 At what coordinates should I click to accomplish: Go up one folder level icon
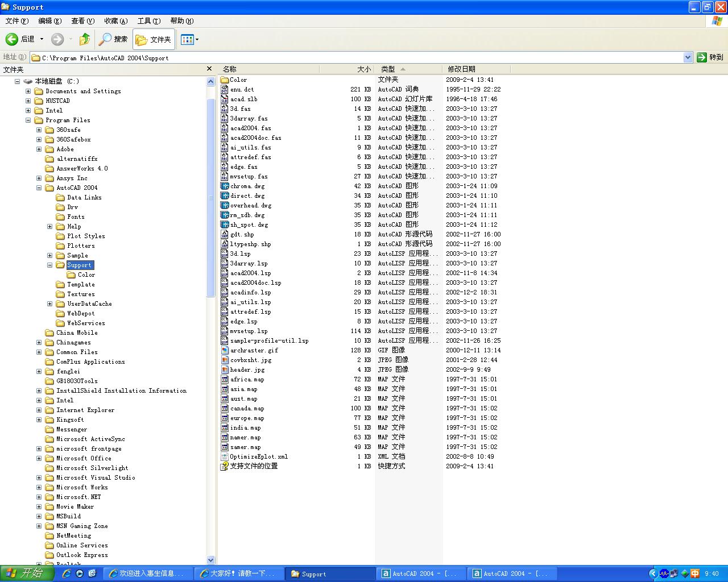(x=85, y=39)
